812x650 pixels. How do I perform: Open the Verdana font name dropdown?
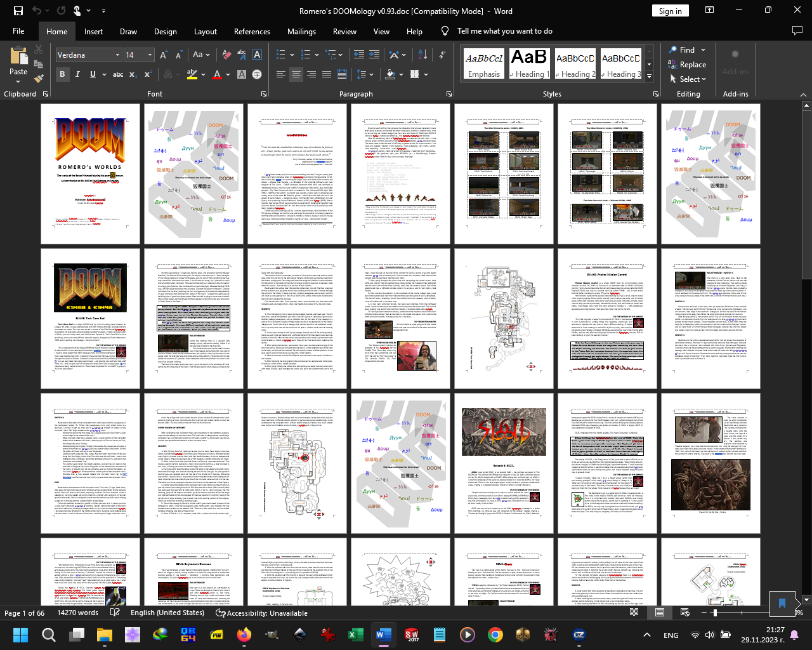117,55
